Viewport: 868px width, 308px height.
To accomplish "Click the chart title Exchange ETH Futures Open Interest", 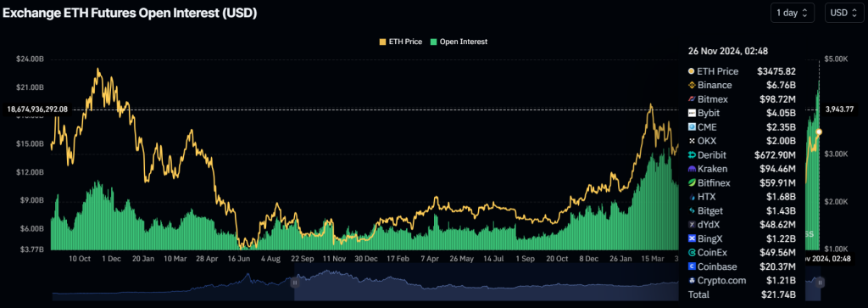I will click(130, 14).
